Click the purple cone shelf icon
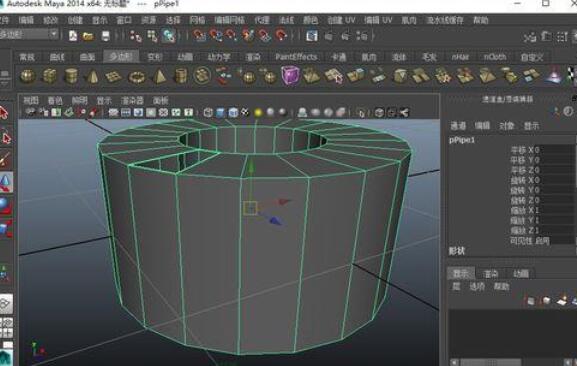 click(x=554, y=75)
